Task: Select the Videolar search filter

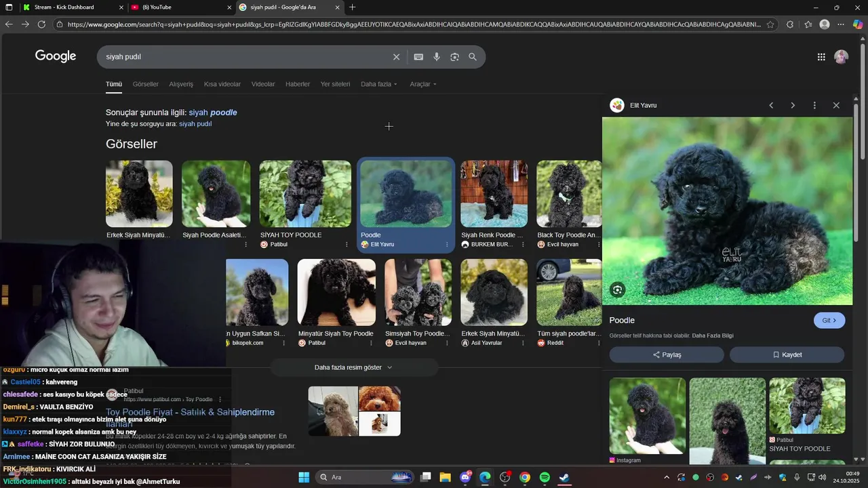Action: [x=263, y=84]
